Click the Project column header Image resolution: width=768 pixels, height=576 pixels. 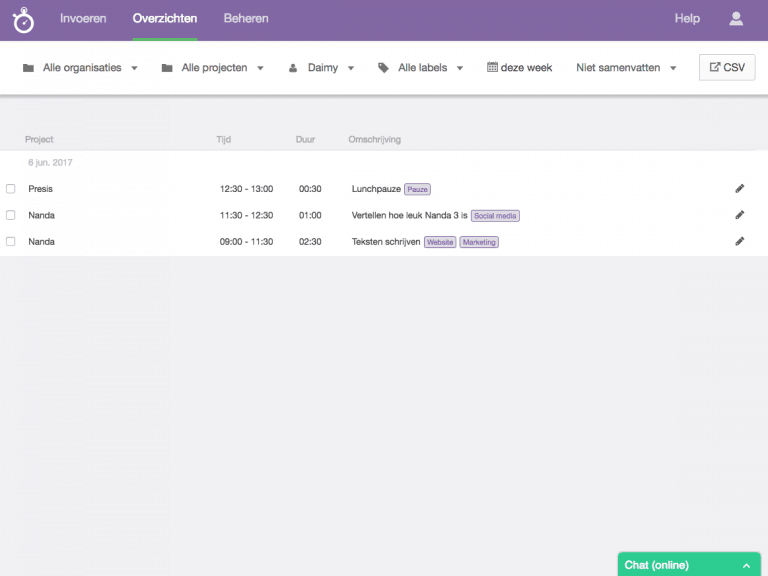[39, 140]
